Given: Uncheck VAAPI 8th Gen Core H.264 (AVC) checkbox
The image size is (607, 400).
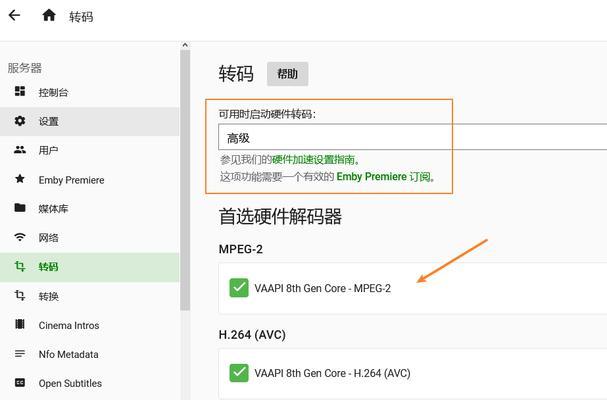Looking at the screenshot, I should click(x=239, y=373).
